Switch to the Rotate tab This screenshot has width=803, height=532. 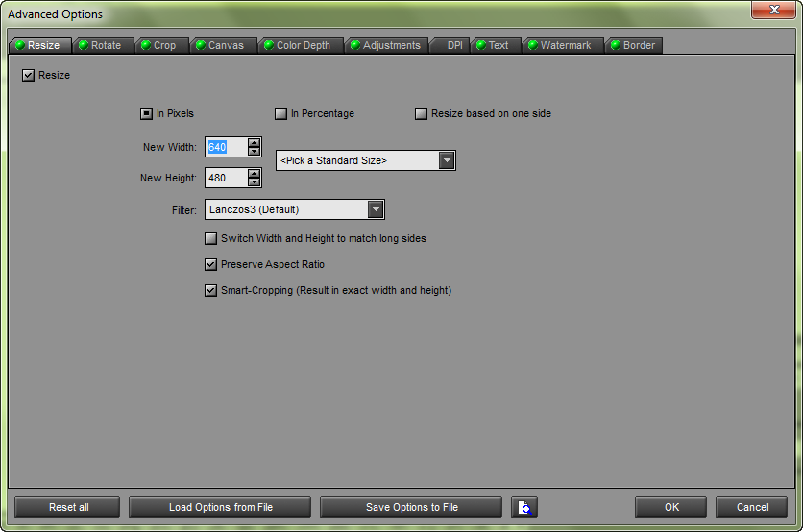pos(103,45)
